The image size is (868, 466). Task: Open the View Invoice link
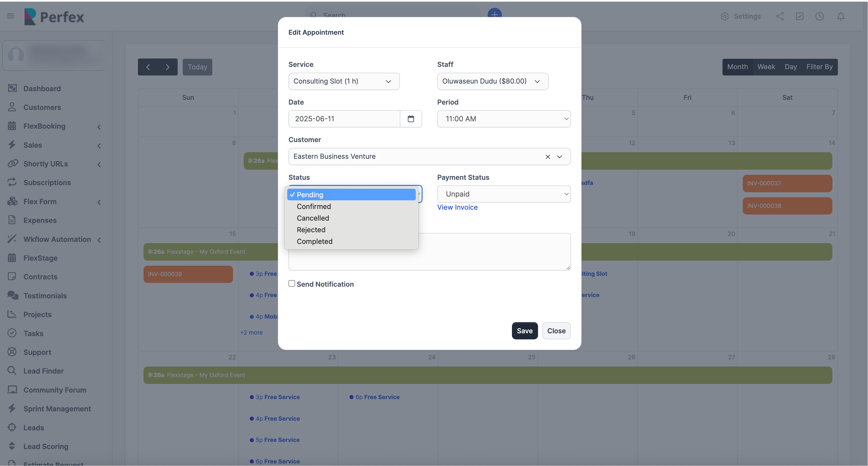tap(457, 207)
